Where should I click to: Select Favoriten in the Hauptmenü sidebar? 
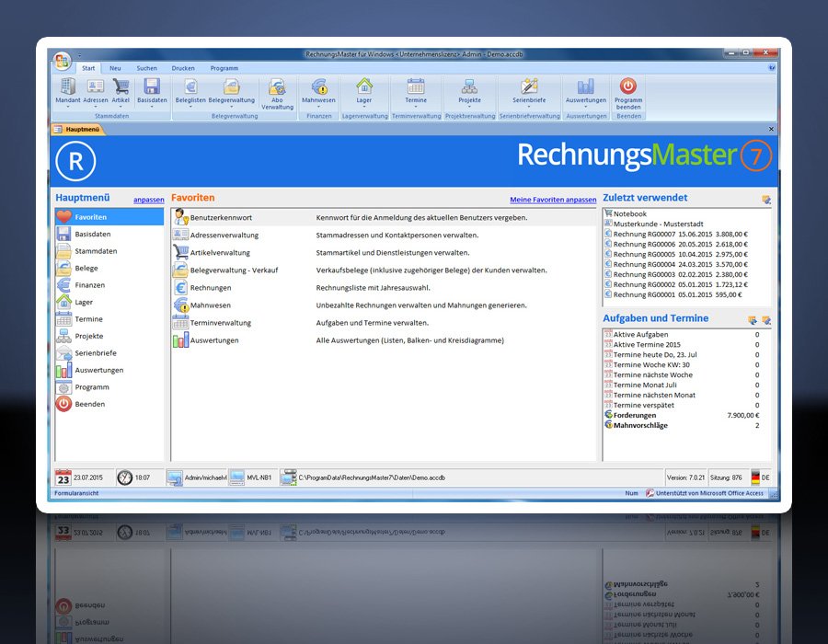point(109,217)
